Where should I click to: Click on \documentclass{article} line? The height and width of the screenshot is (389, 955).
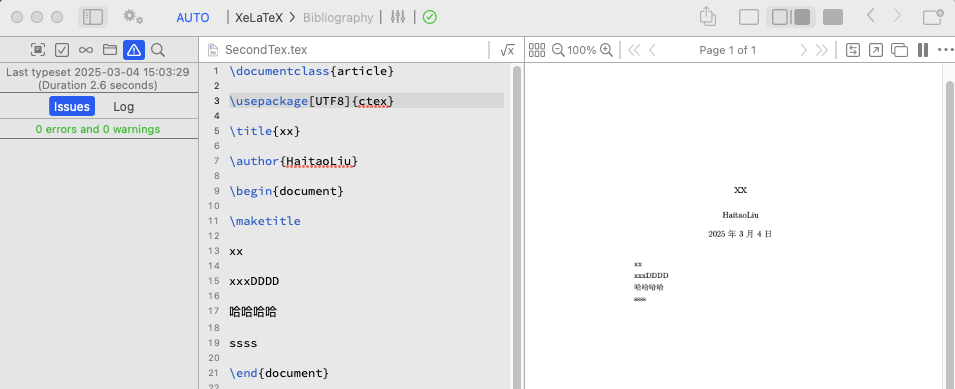coord(312,71)
